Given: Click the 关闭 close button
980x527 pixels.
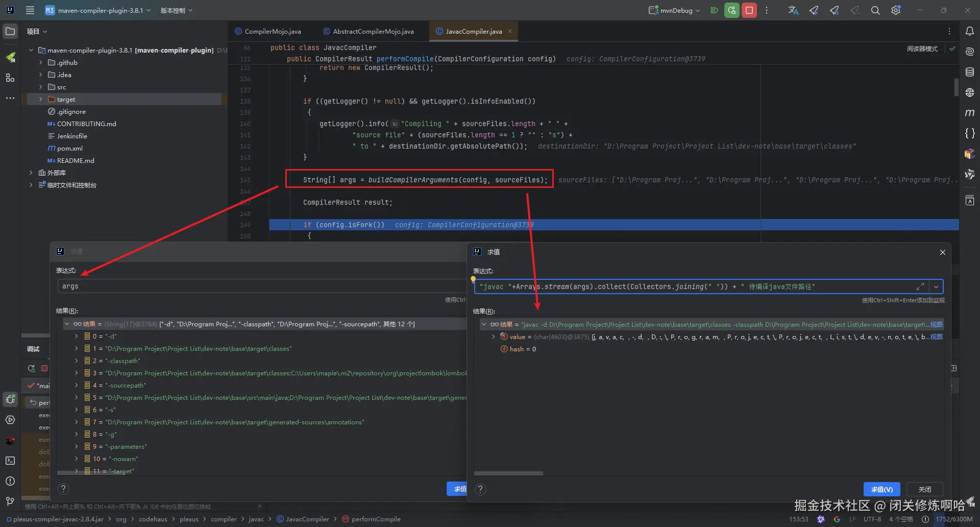Looking at the screenshot, I should [924, 489].
